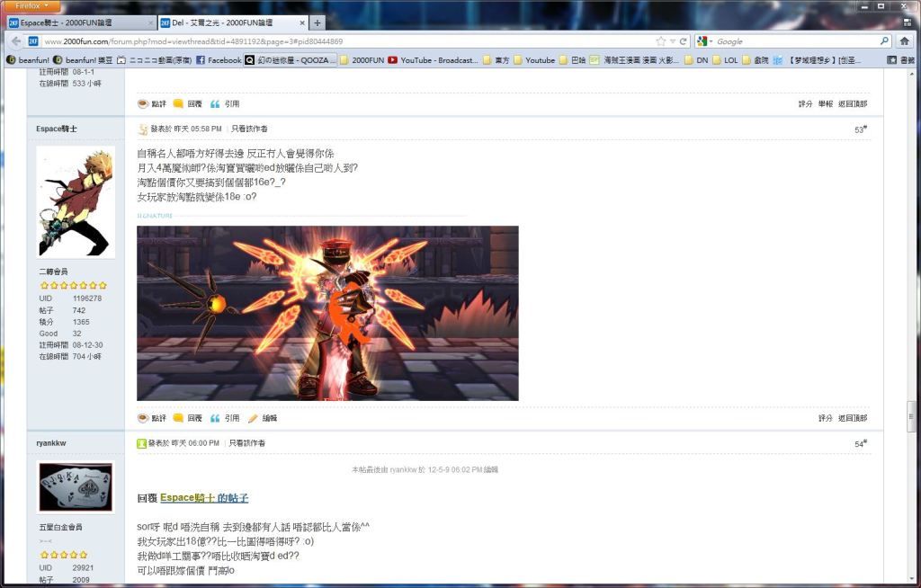Image resolution: width=921 pixels, height=588 pixels.
Task: Click Espace騎士 avatar image
Action: [76, 202]
